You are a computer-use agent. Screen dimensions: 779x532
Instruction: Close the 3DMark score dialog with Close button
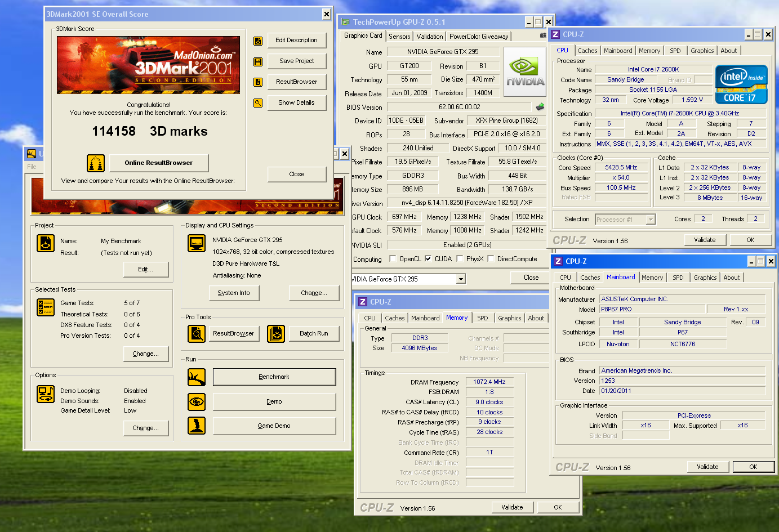click(296, 175)
